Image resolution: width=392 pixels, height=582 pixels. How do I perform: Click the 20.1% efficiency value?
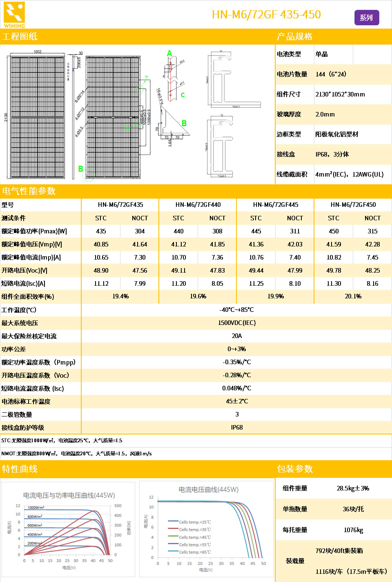click(353, 296)
